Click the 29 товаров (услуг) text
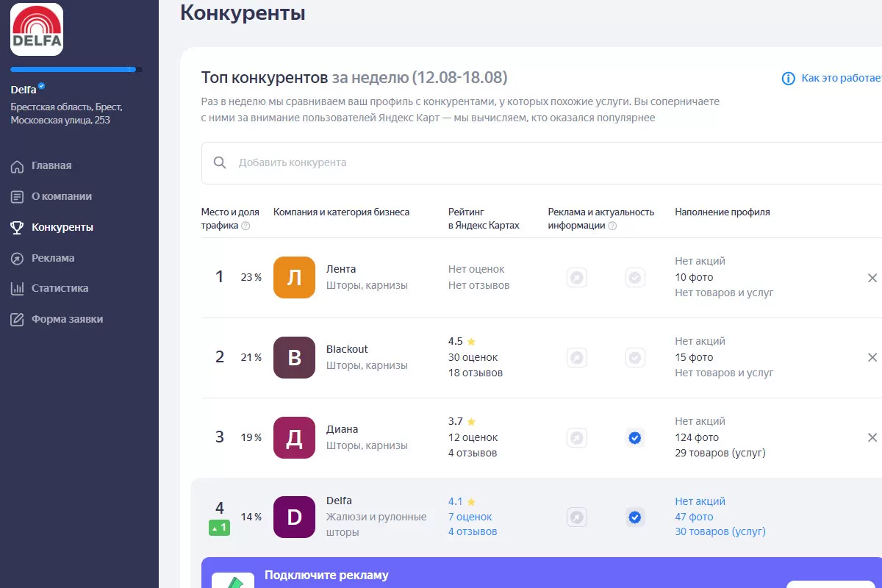This screenshot has height=588, width=882. point(720,453)
